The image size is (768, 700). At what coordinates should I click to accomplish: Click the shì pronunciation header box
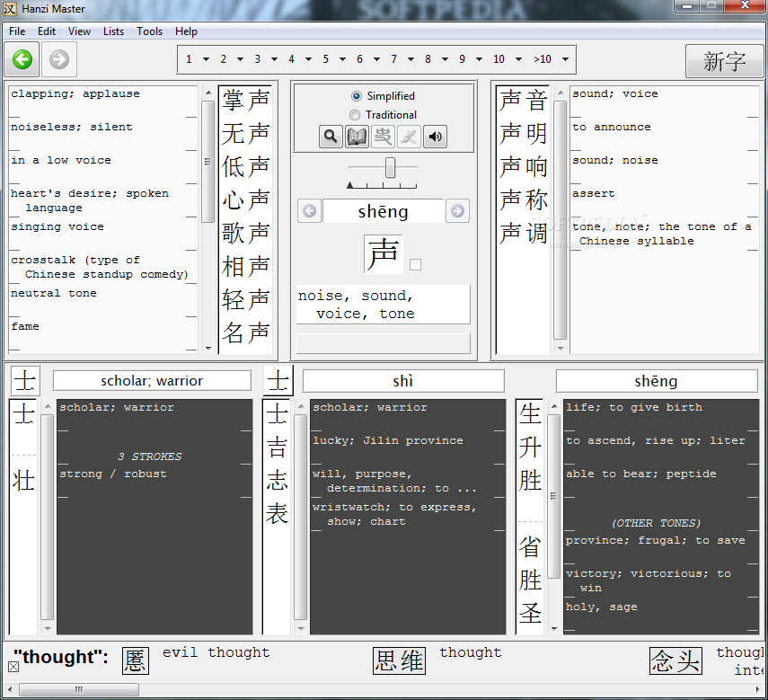coord(403,381)
